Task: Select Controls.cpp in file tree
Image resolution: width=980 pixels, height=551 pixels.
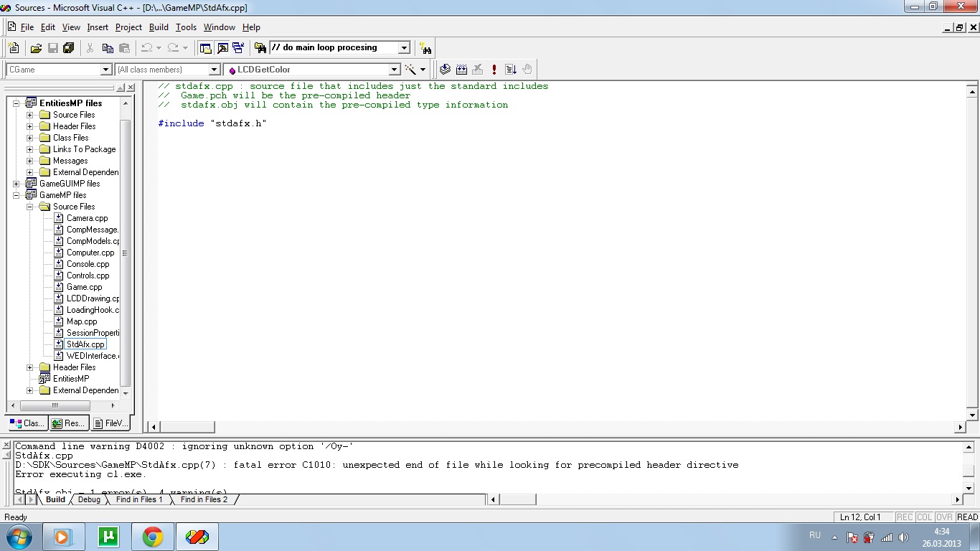Action: [88, 275]
